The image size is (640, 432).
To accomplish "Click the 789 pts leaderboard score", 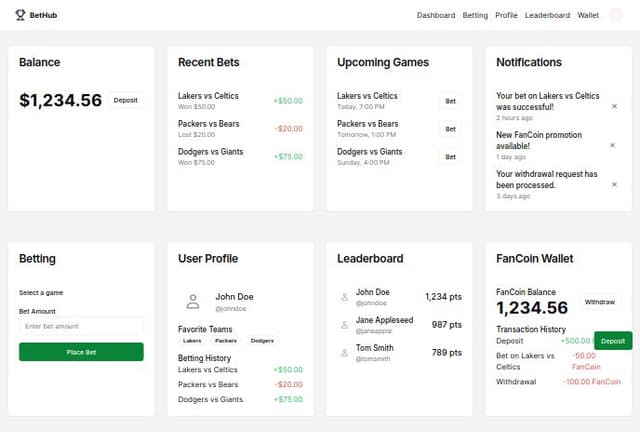I will click(x=447, y=352).
